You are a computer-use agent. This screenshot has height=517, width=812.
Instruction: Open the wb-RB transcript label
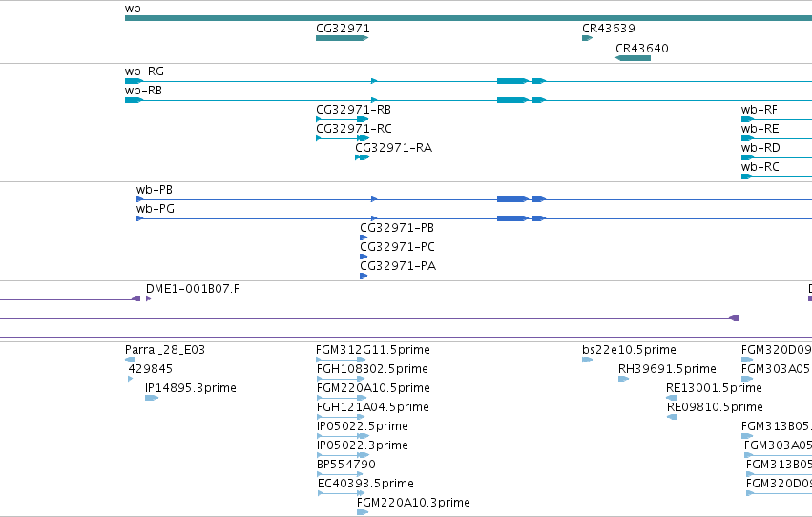pyautogui.click(x=143, y=91)
